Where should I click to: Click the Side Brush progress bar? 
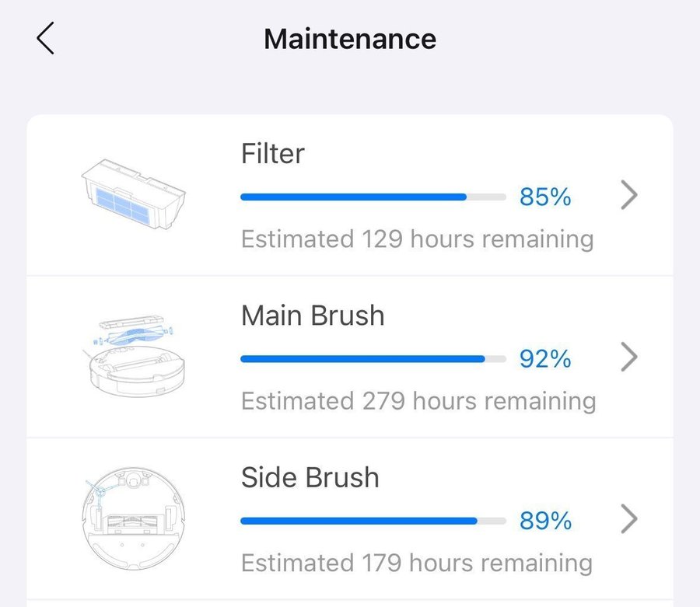pos(373,521)
